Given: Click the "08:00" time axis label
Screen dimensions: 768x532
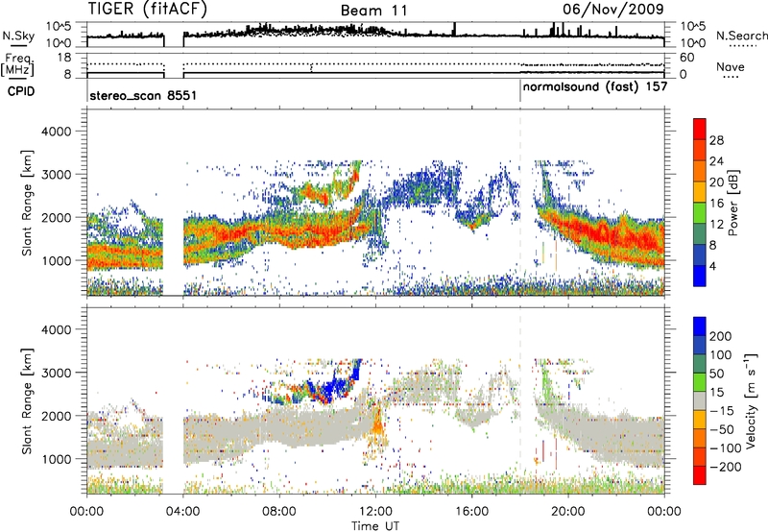Looking at the screenshot, I should (279, 512).
